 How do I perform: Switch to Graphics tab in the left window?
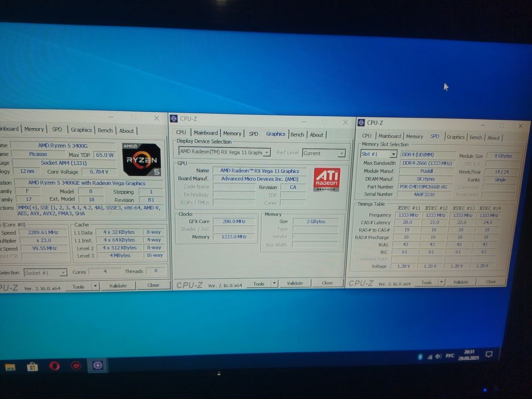click(x=81, y=129)
